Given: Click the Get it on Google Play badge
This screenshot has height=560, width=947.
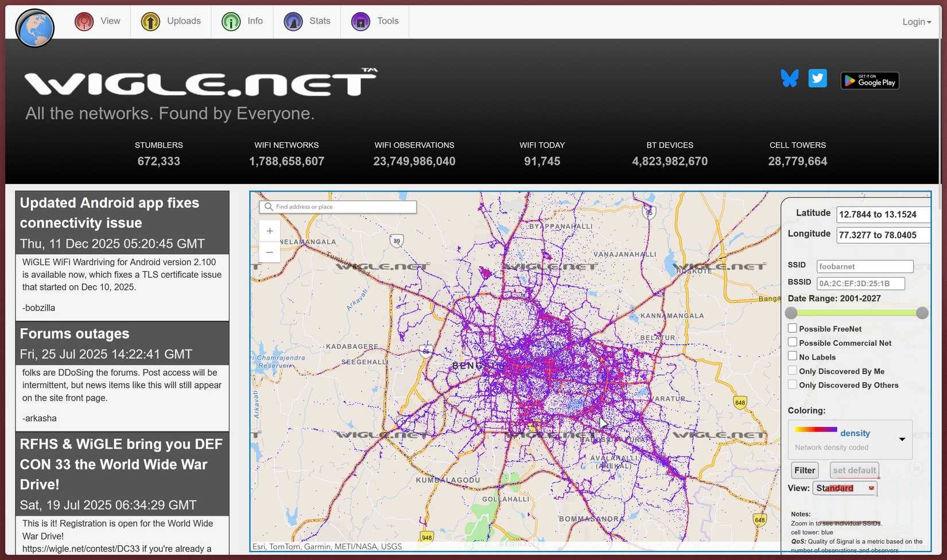Looking at the screenshot, I should 869,80.
